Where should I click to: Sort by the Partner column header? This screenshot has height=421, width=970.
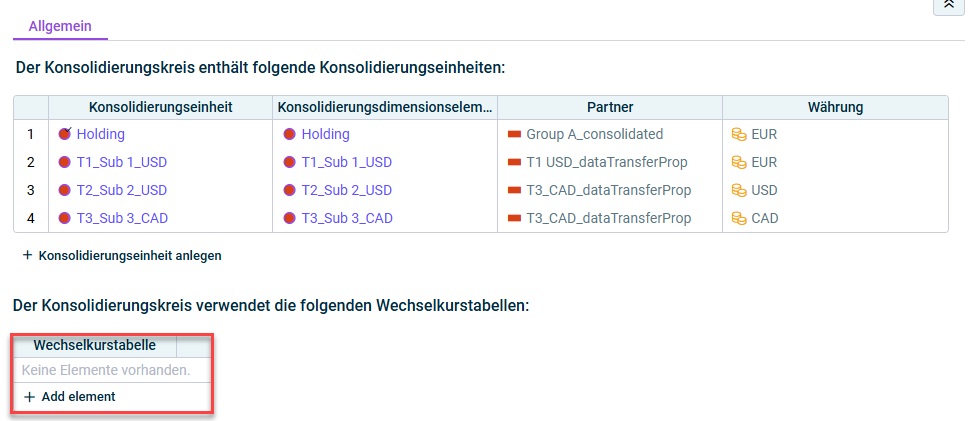610,108
